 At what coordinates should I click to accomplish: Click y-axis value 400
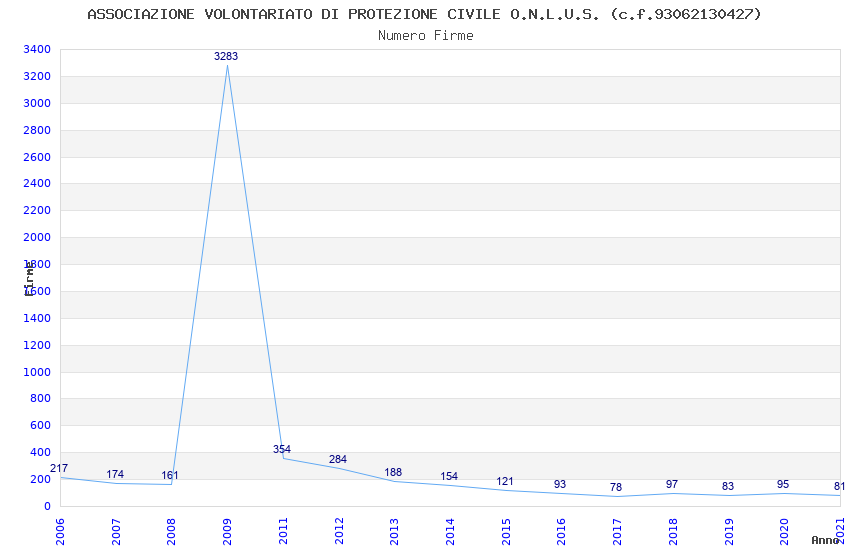click(x=40, y=452)
